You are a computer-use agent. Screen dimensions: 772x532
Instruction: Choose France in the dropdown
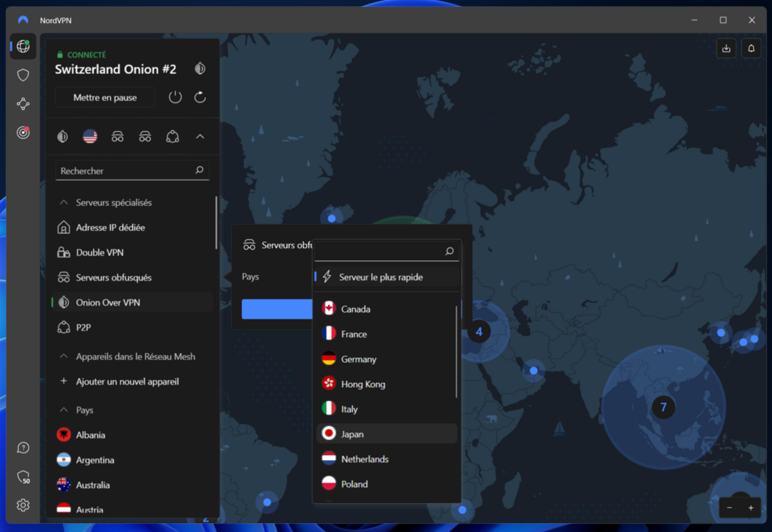tap(387, 335)
